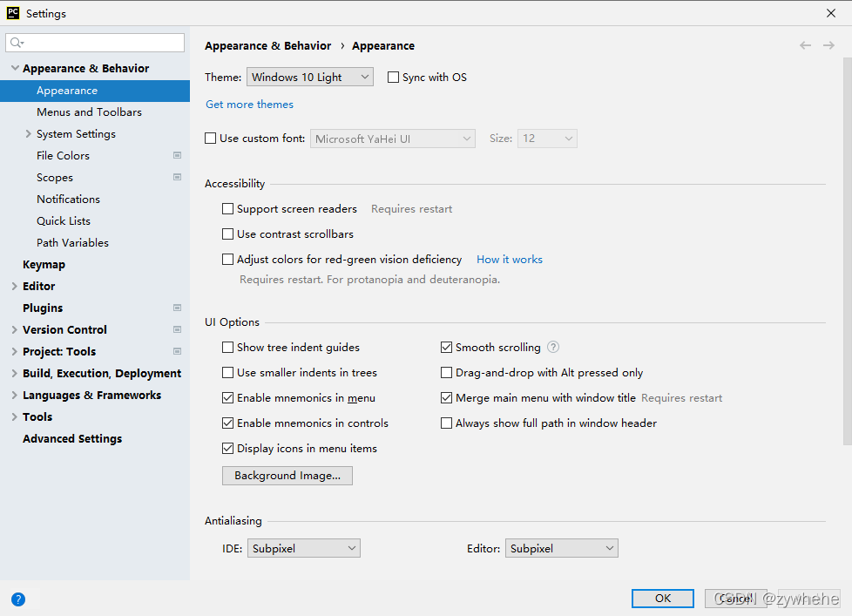Check Use contrast scrollbars
This screenshot has width=852, height=616.
(227, 234)
